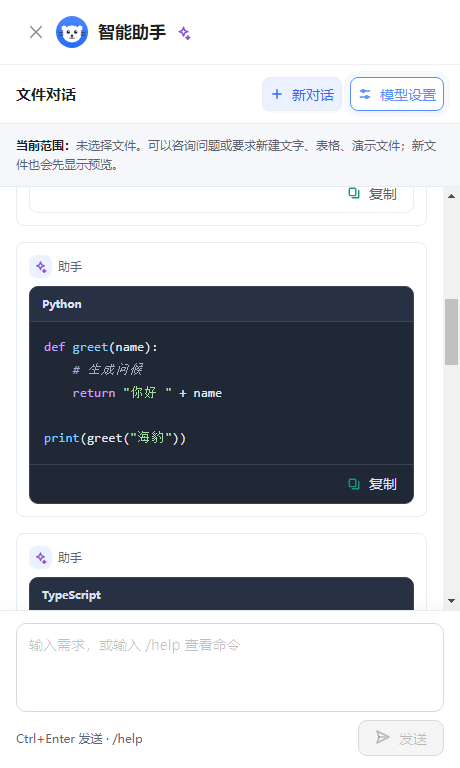460x768 pixels.
Task: Click the 智能助手 title
Action: [132, 32]
